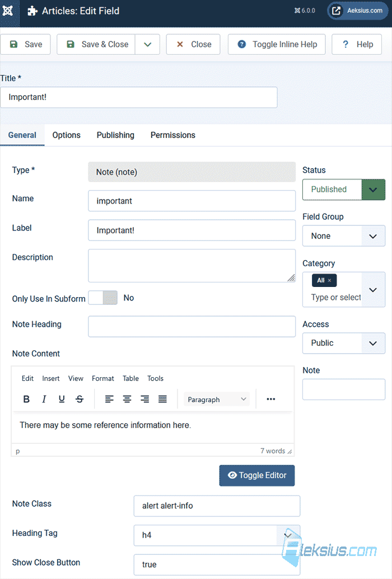The width and height of the screenshot is (392, 579).
Task: Underline the selected text in the editor
Action: coord(62,399)
